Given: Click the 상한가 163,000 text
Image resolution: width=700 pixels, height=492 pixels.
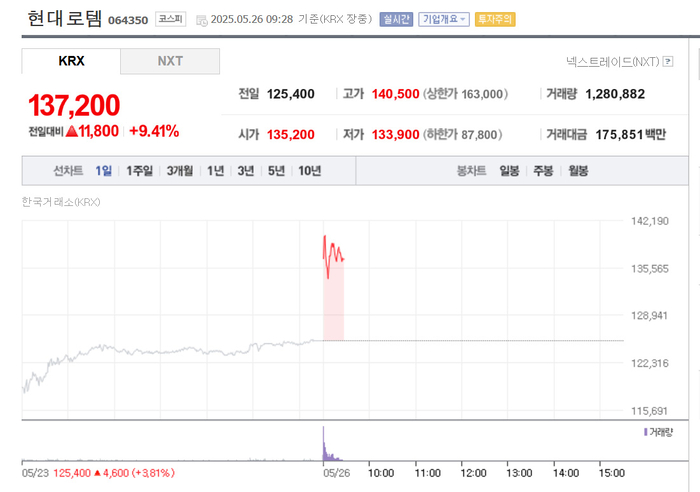Looking at the screenshot, I should point(466,94).
